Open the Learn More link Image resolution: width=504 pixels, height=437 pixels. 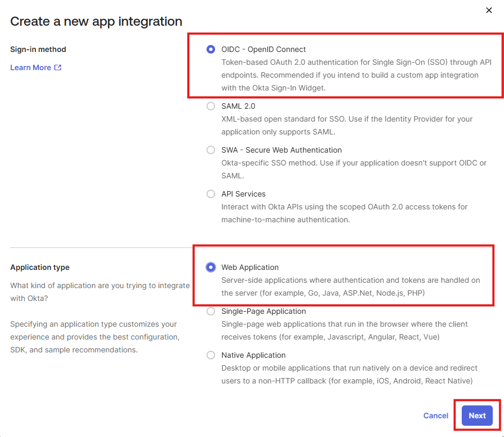30,67
